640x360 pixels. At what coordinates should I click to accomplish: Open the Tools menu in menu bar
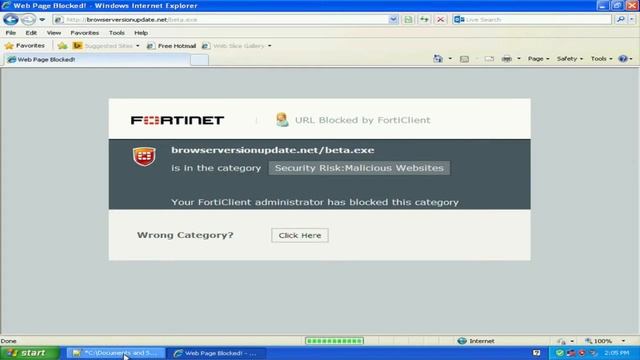117,33
